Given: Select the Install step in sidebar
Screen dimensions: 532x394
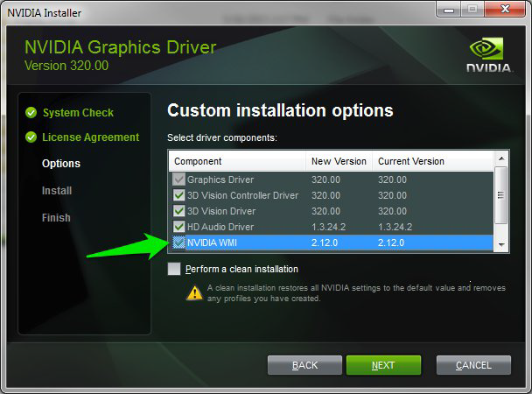Looking at the screenshot, I should tap(57, 190).
